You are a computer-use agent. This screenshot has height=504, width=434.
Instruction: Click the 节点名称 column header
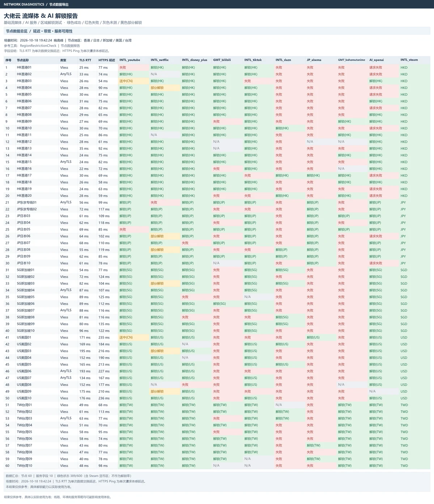click(23, 60)
